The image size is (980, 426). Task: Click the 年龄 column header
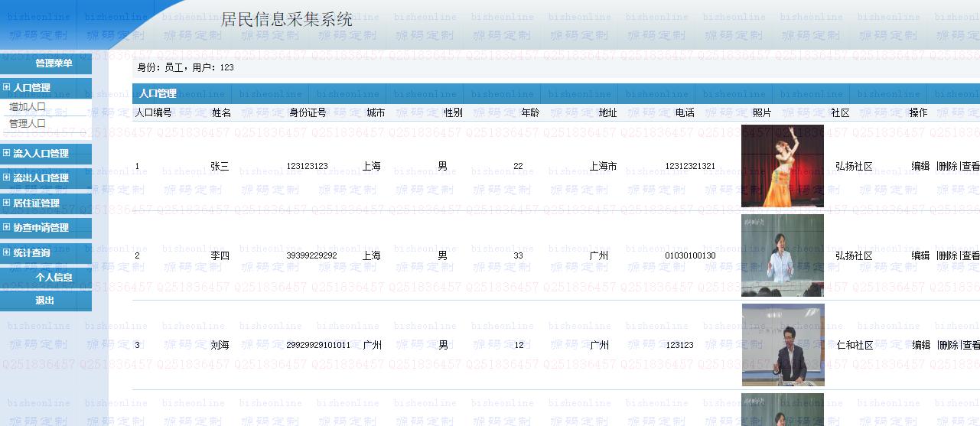tap(530, 112)
